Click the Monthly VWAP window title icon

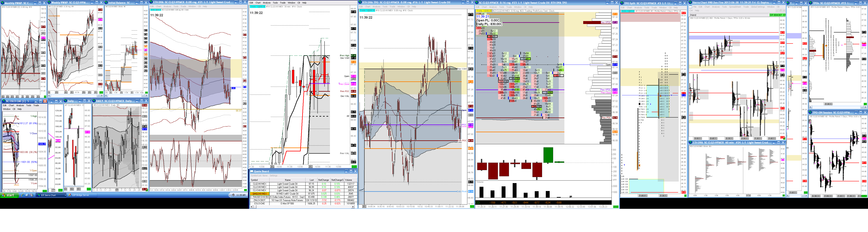tap(3, 3)
